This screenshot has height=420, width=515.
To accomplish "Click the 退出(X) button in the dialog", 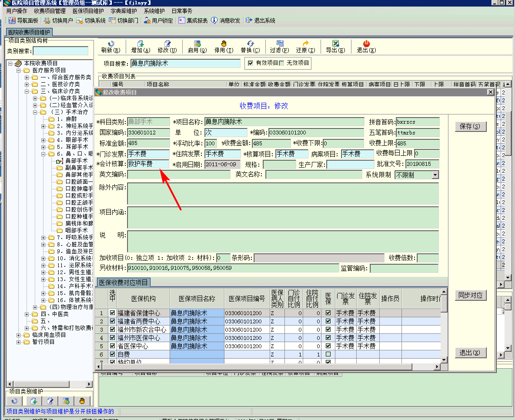I will (x=470, y=353).
